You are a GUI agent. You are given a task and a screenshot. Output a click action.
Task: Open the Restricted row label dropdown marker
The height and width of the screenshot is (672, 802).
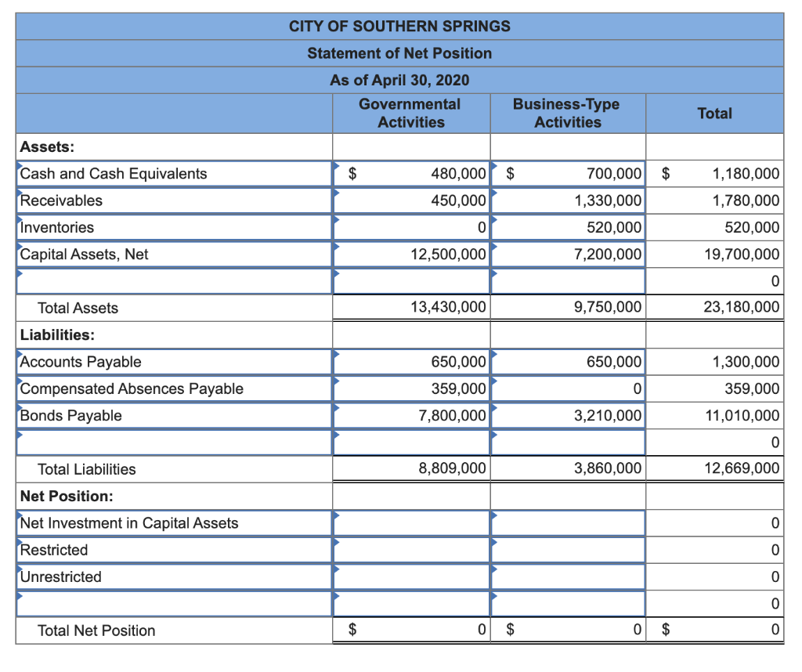tap(20, 541)
